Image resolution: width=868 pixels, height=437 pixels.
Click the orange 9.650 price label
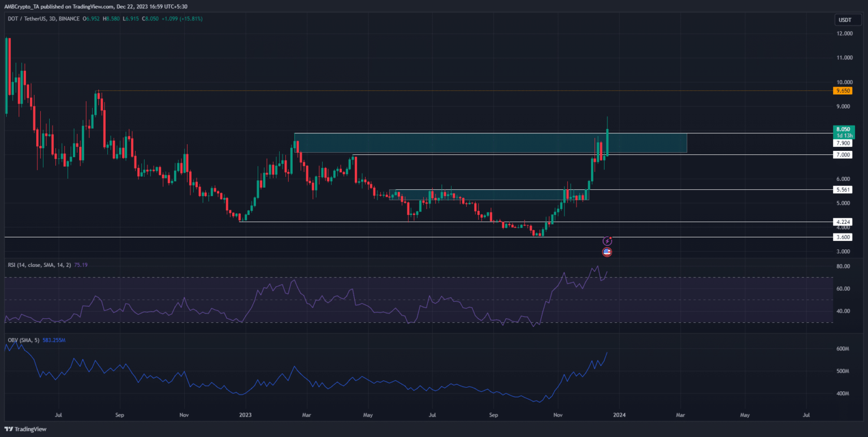pyautogui.click(x=843, y=90)
